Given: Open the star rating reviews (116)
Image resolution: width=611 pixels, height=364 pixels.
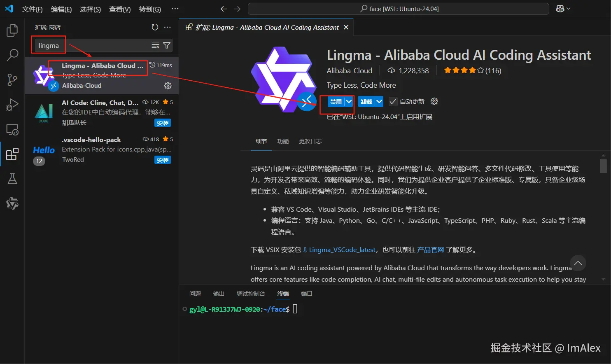Looking at the screenshot, I should click(472, 70).
